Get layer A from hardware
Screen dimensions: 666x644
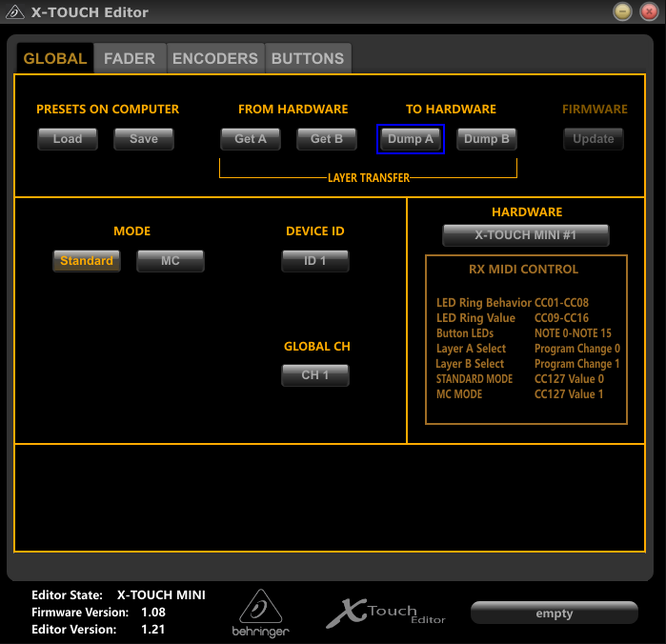251,139
